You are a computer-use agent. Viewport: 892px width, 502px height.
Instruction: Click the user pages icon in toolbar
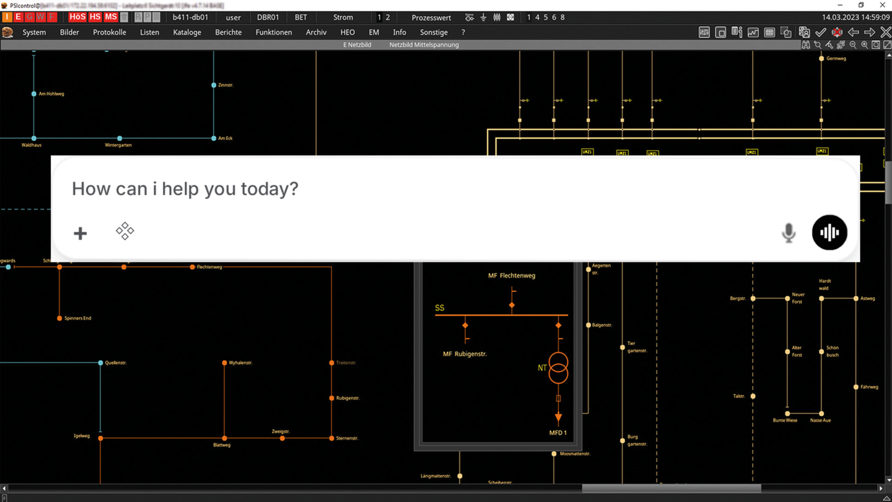[804, 32]
